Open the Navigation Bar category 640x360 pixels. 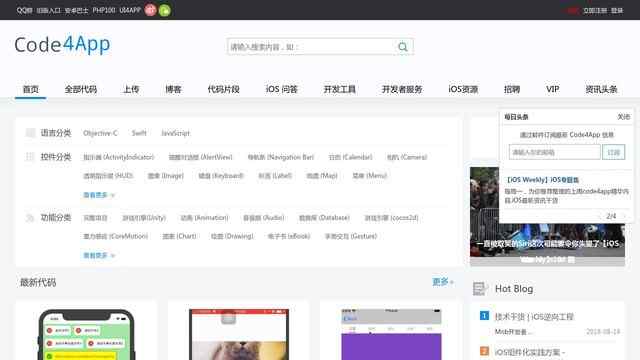pos(281,157)
